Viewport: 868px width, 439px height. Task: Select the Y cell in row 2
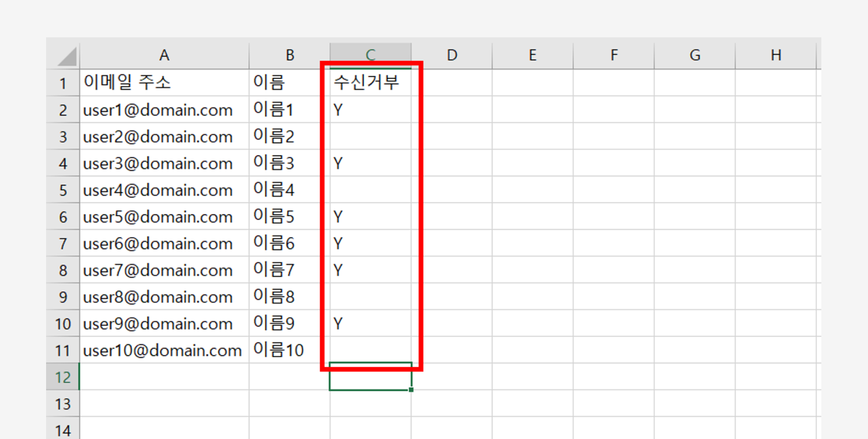point(370,110)
